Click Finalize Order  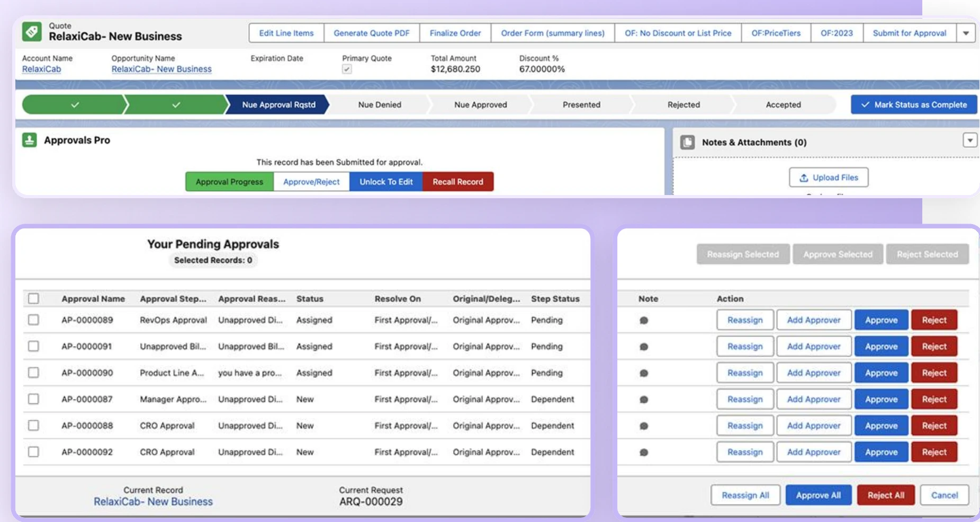(x=455, y=33)
